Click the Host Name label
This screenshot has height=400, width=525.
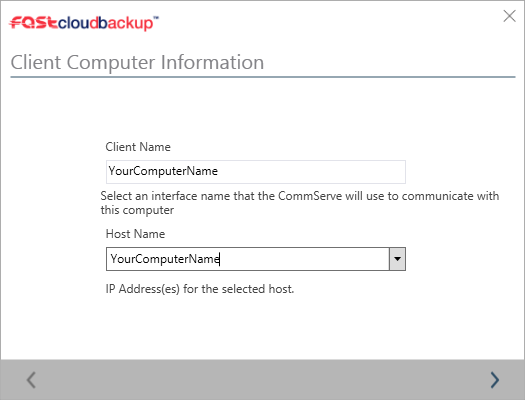click(135, 234)
